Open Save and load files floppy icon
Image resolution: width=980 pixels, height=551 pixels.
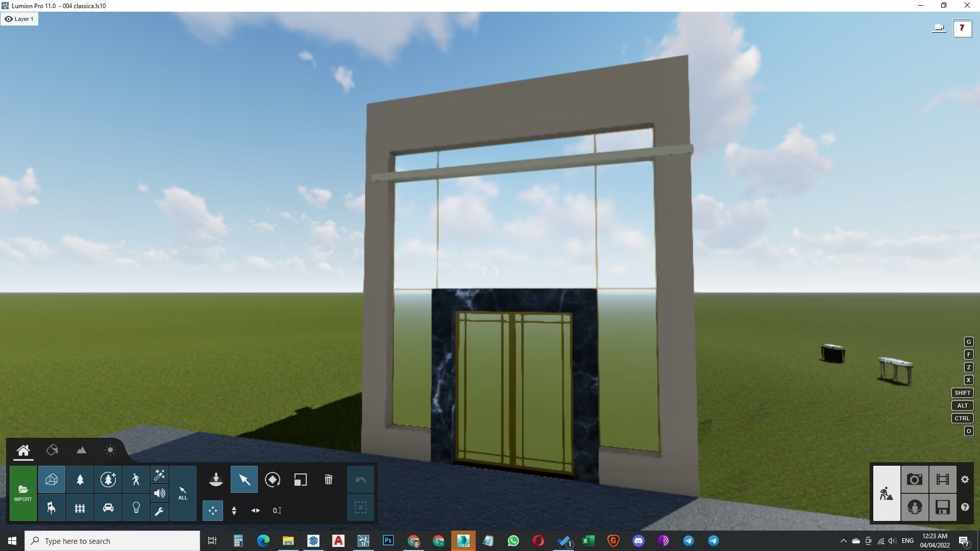tap(942, 508)
